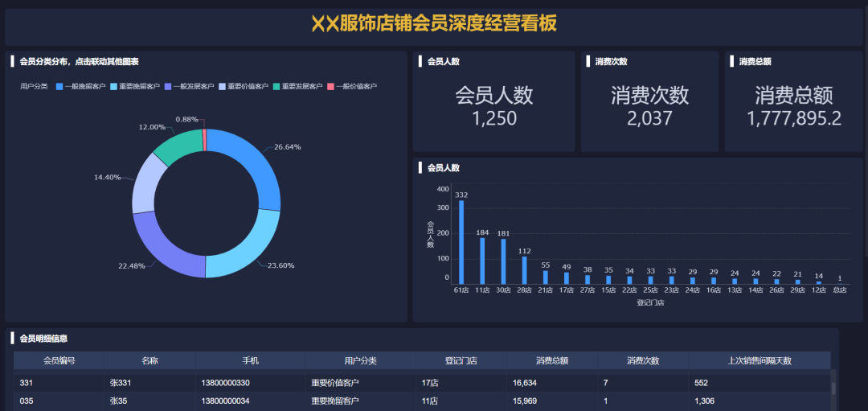868x411 pixels.
Task: Toggle the 一般发展客户 legend entry
Action: click(190, 86)
